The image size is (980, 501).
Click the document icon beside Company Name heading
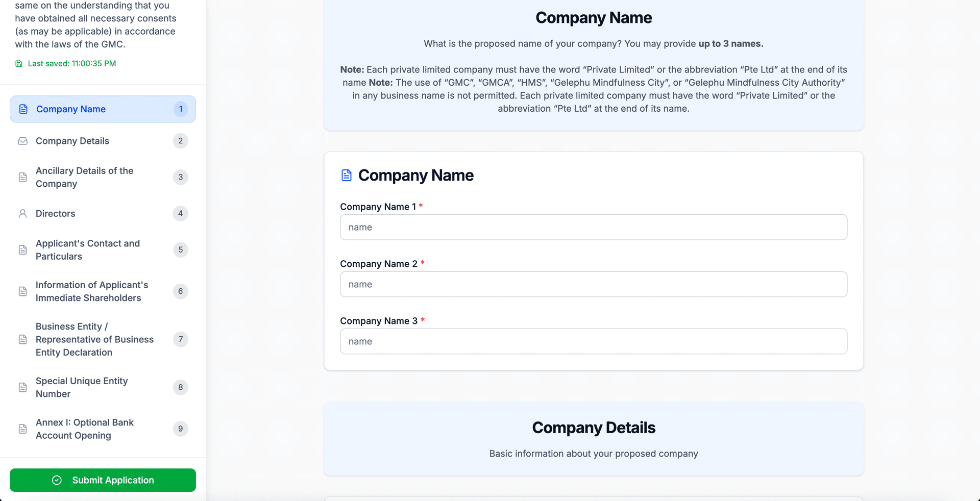pos(347,175)
